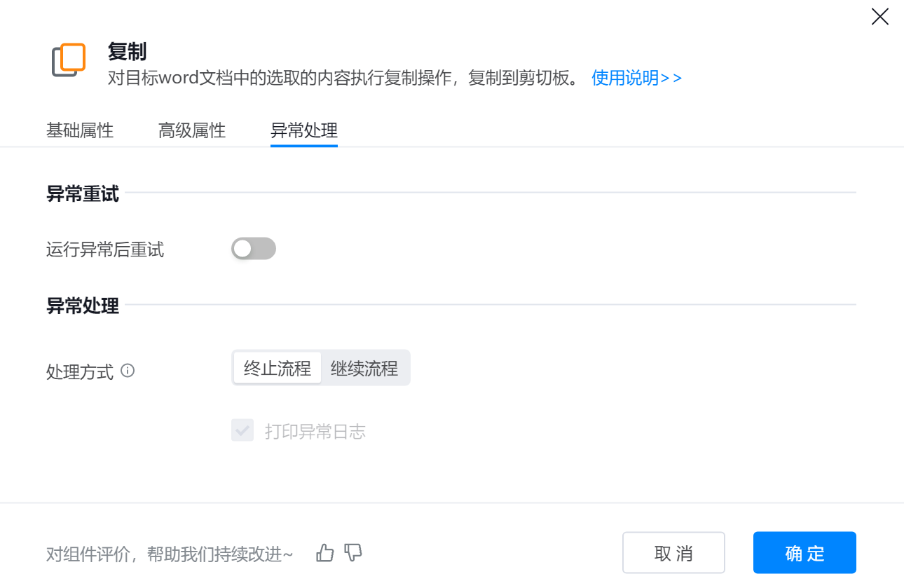This screenshot has width=904, height=588.
Task: Click the bold 异常处理 section heading
Action: (83, 306)
